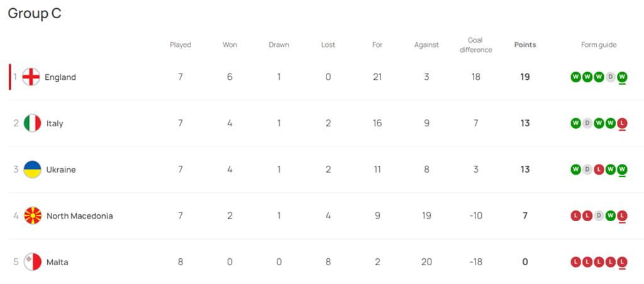Image resolution: width=644 pixels, height=284 pixels.
Task: Select the Ukraine team name
Action: click(x=61, y=170)
